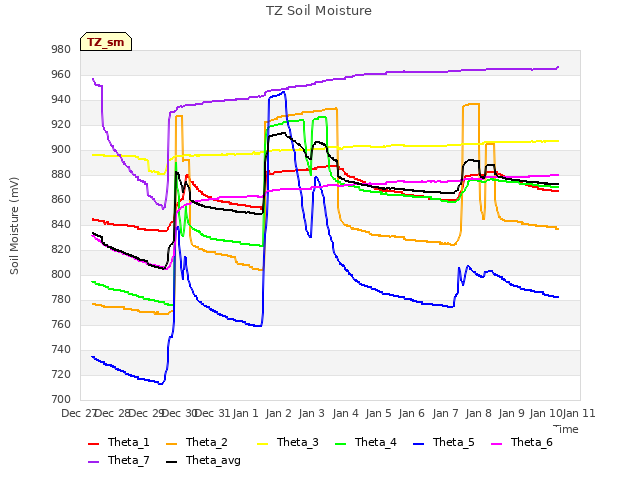Click the 760 y-axis tick label
640x480 pixels.
[61, 325]
